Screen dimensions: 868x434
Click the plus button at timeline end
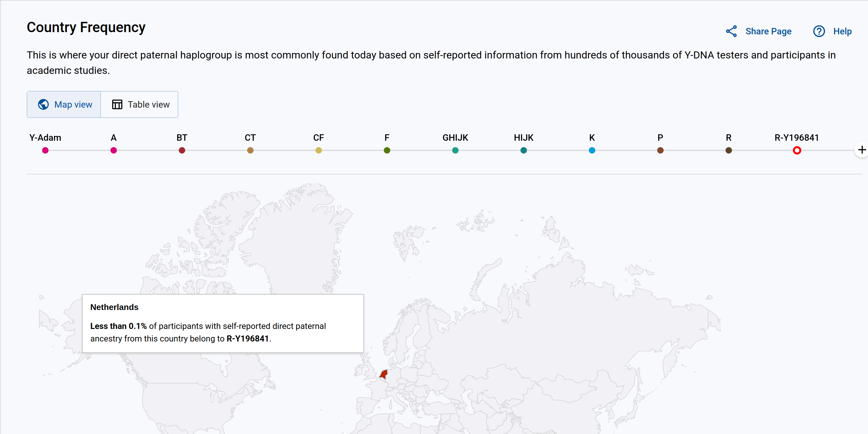862,150
